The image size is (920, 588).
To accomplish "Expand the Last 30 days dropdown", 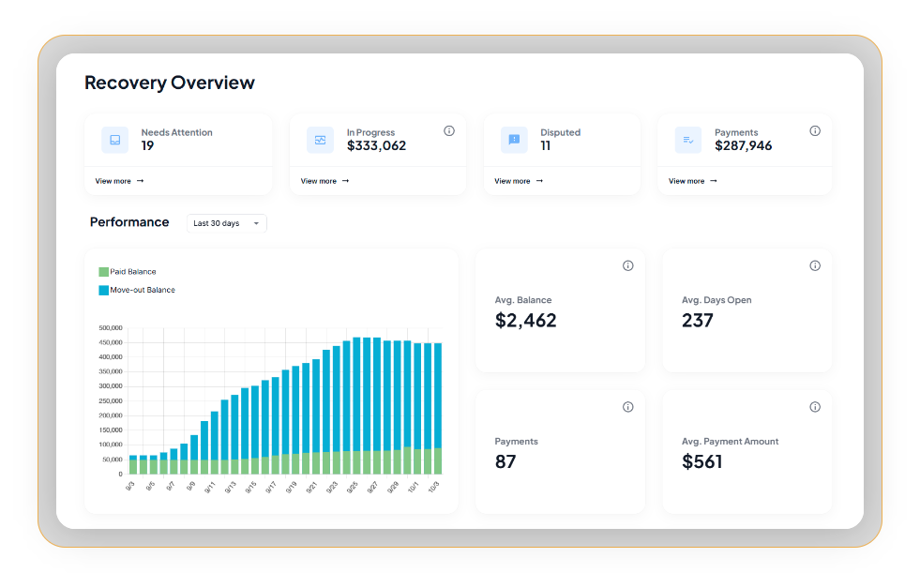I will point(226,223).
